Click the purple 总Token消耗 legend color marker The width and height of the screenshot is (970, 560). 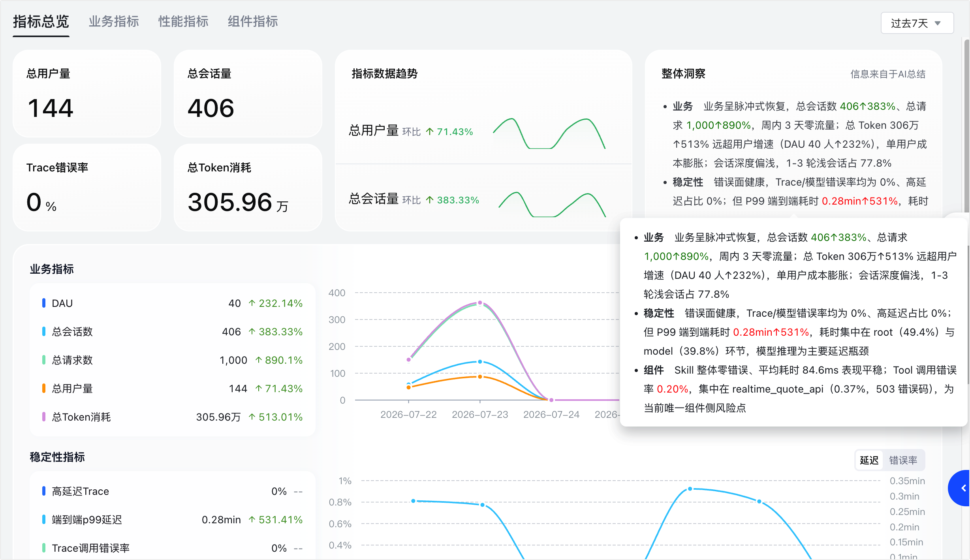click(43, 417)
